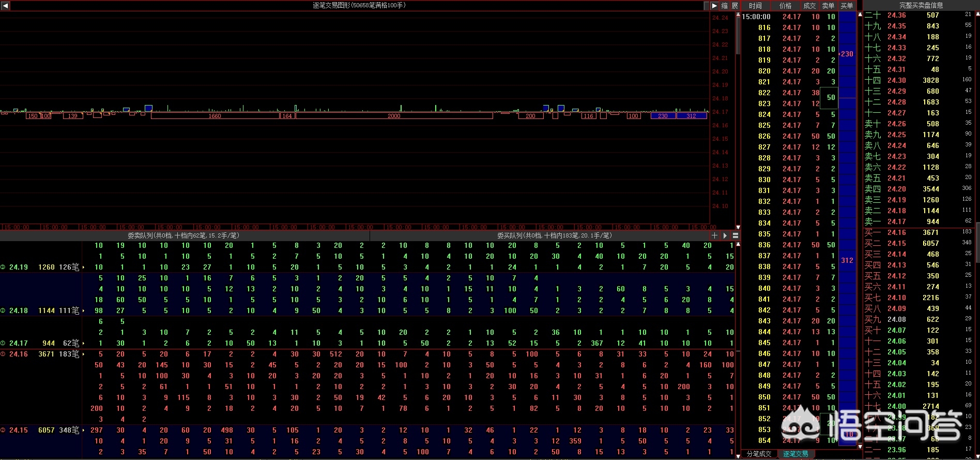
Task: Expand the arrow after 62笔 on 24.17 row
Action: (83, 344)
